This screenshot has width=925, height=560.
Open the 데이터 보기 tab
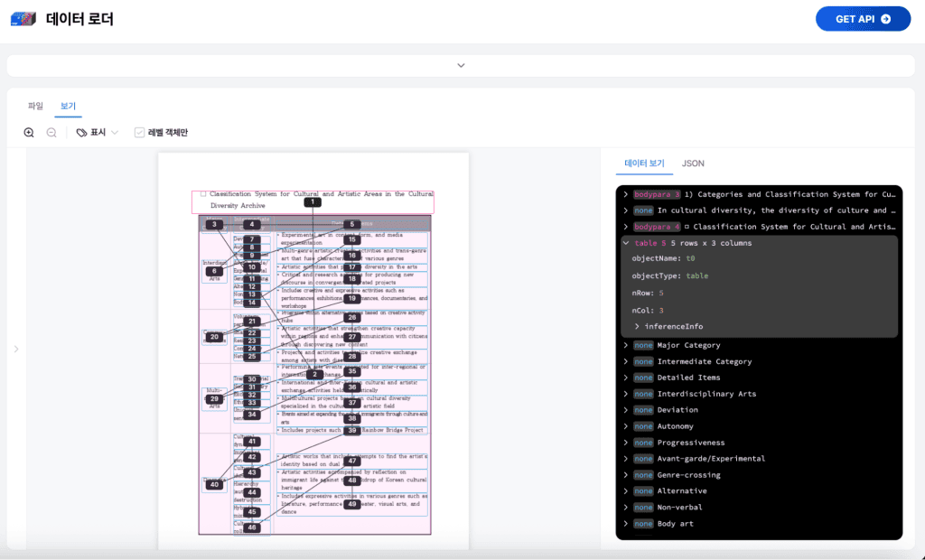(644, 163)
